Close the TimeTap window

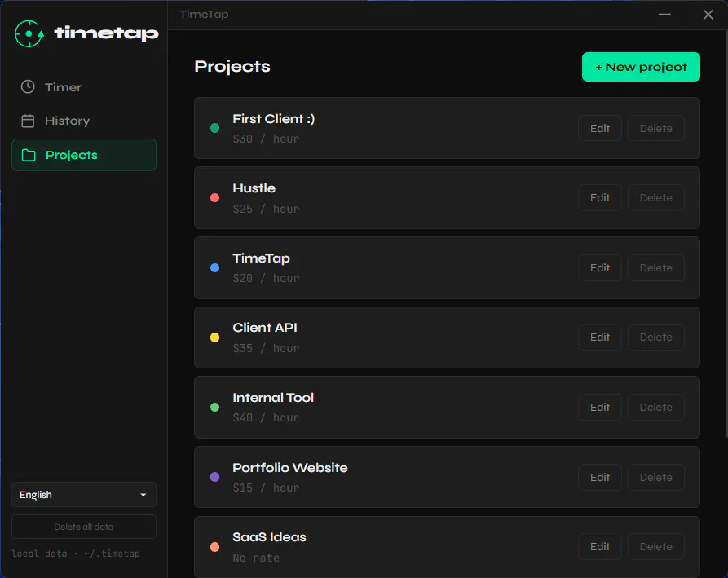[708, 15]
